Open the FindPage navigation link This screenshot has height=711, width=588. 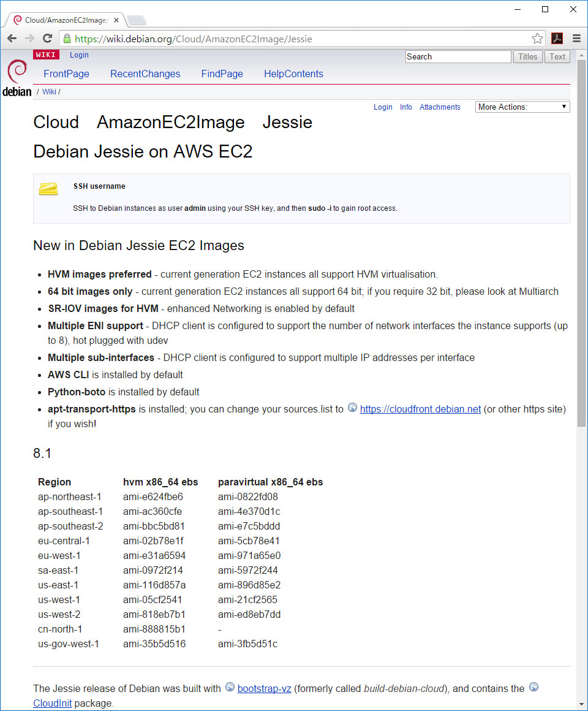[x=222, y=74]
